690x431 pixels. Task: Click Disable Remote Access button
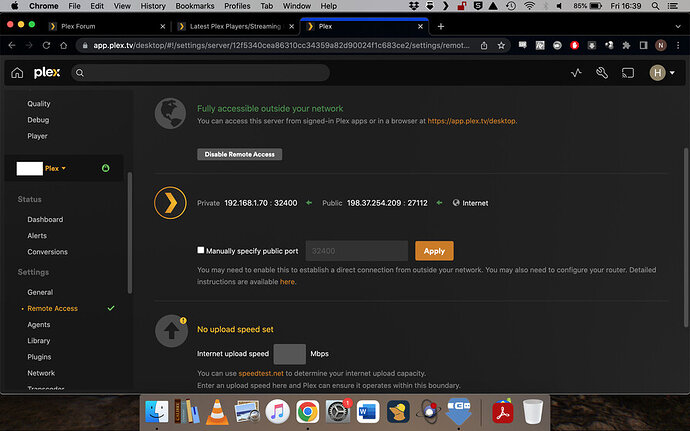tap(239, 154)
